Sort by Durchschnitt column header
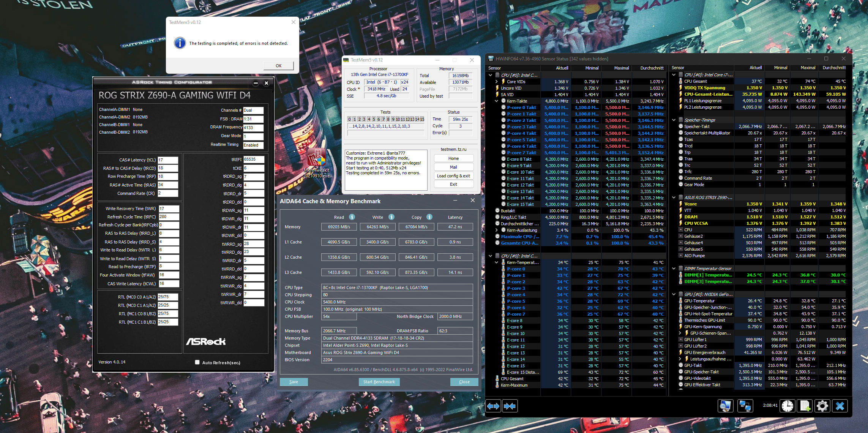Viewport: 868px width, 433px height. pyautogui.click(x=652, y=68)
